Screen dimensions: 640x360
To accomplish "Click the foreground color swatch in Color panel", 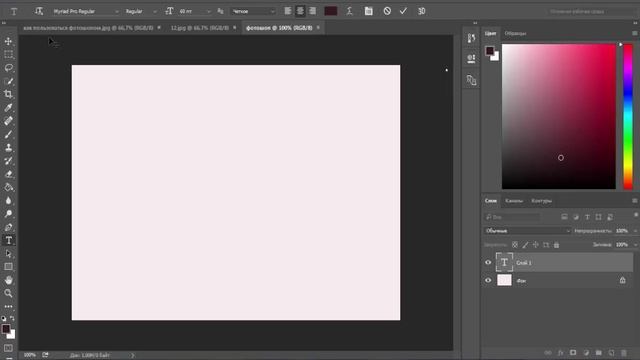I will [x=489, y=51].
